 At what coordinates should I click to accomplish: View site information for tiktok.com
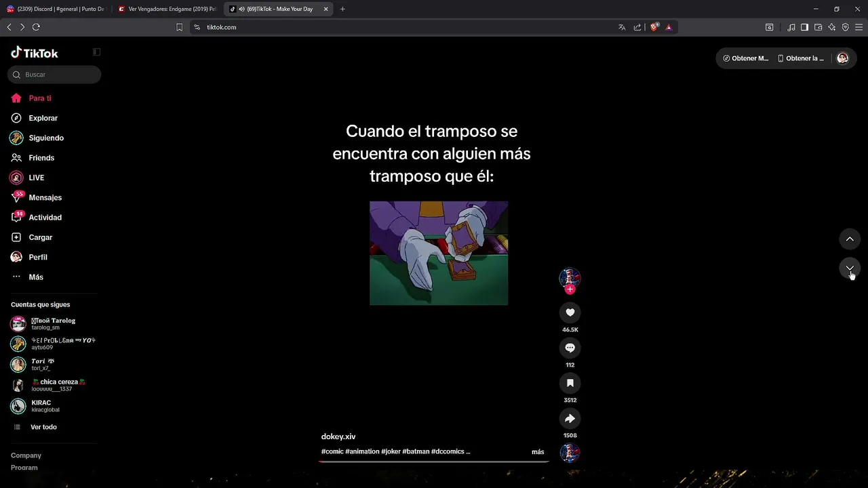coord(197,27)
